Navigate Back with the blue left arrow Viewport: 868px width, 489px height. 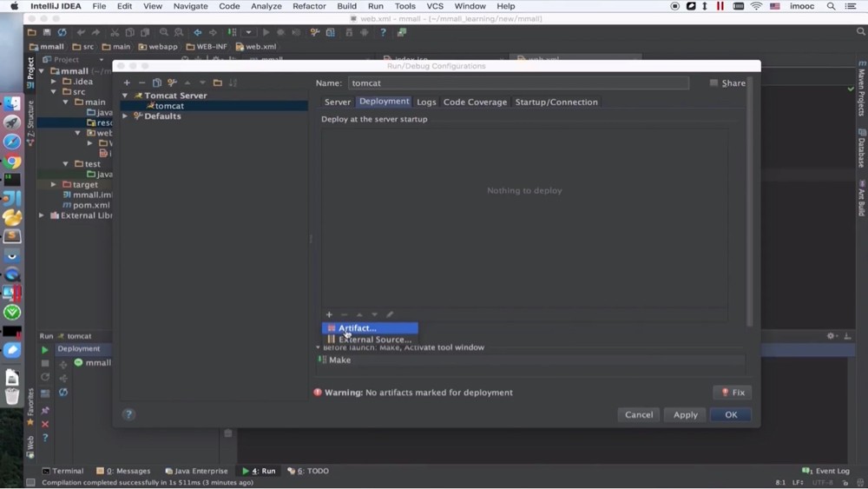197,32
